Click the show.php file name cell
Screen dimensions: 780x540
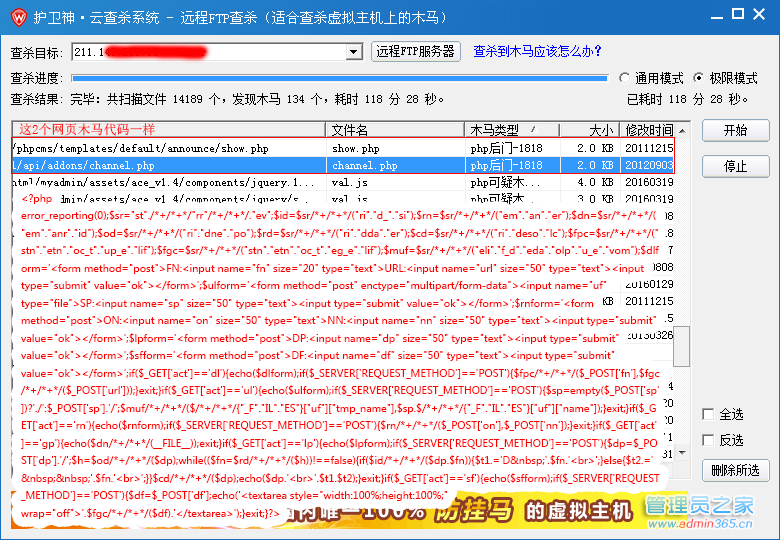point(356,148)
